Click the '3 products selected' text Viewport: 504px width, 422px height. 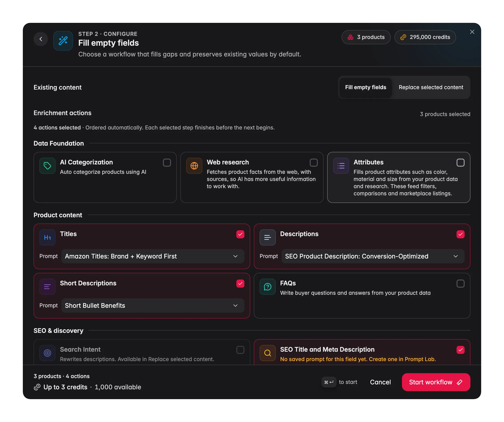(445, 114)
